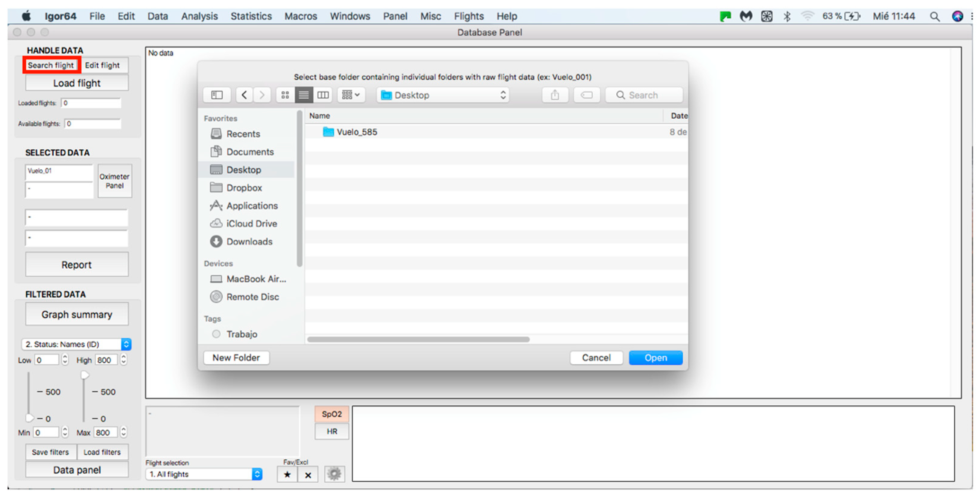Exclude flight with X button
The width and height of the screenshot is (980, 499).
308,475
